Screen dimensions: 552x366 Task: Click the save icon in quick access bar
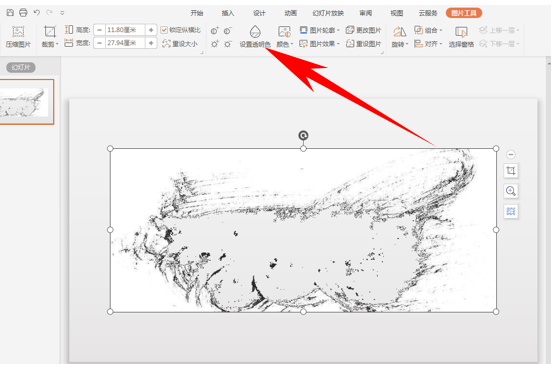click(10, 13)
